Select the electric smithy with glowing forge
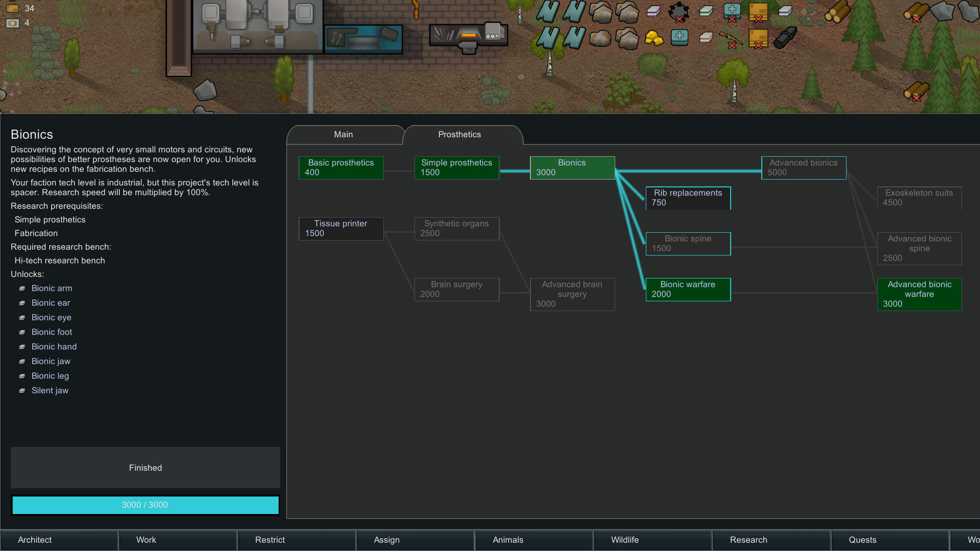 tap(468, 36)
